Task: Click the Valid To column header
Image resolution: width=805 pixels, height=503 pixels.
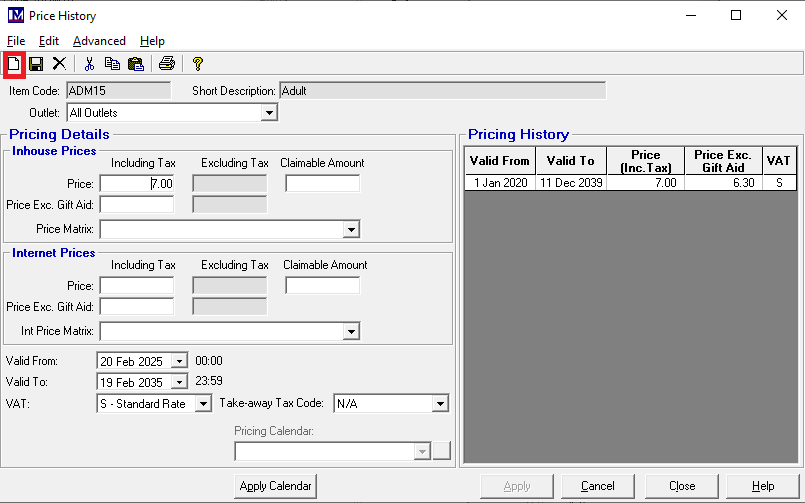Action: (571, 161)
